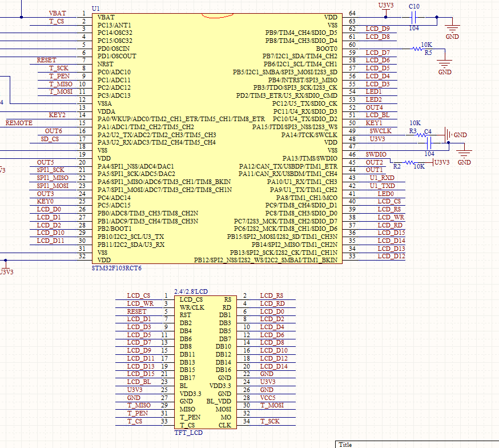Select the OUT2 net label
Viewport: 499px width, 448px height.
375,162
